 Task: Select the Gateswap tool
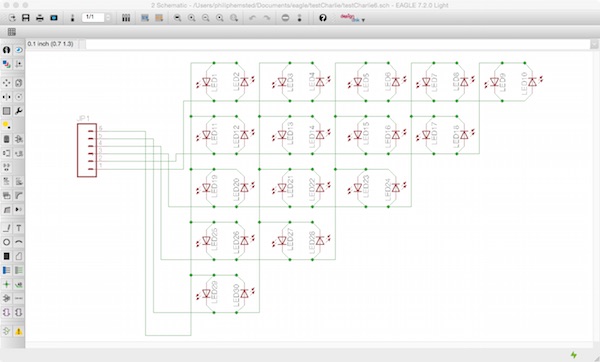(7, 168)
